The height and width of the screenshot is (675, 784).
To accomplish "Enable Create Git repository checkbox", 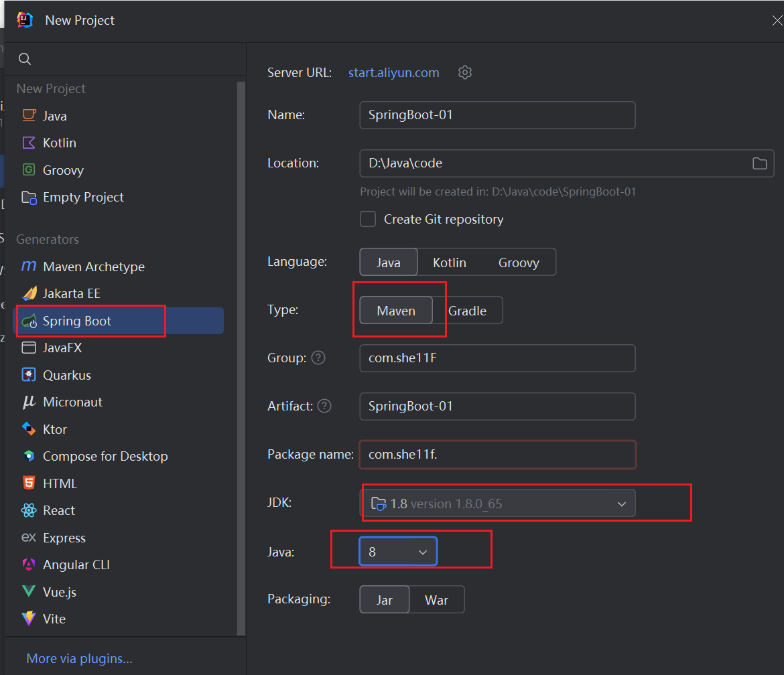I will pyautogui.click(x=368, y=219).
